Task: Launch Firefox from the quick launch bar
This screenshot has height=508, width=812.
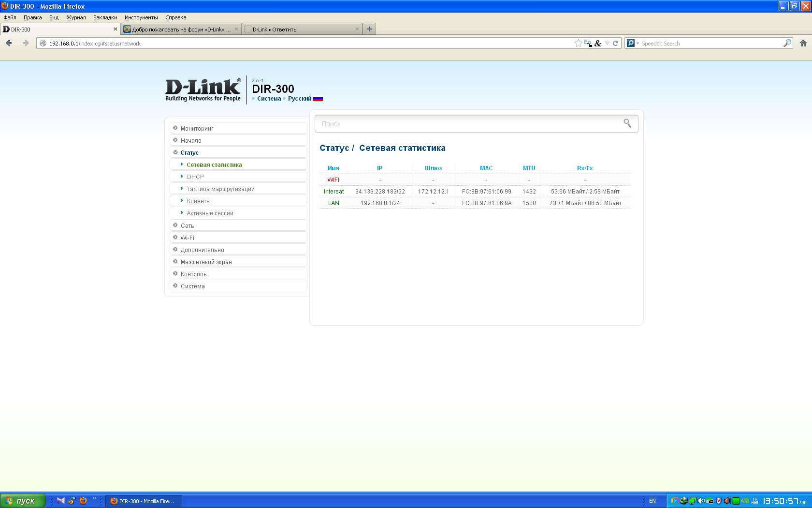Action: 83,501
